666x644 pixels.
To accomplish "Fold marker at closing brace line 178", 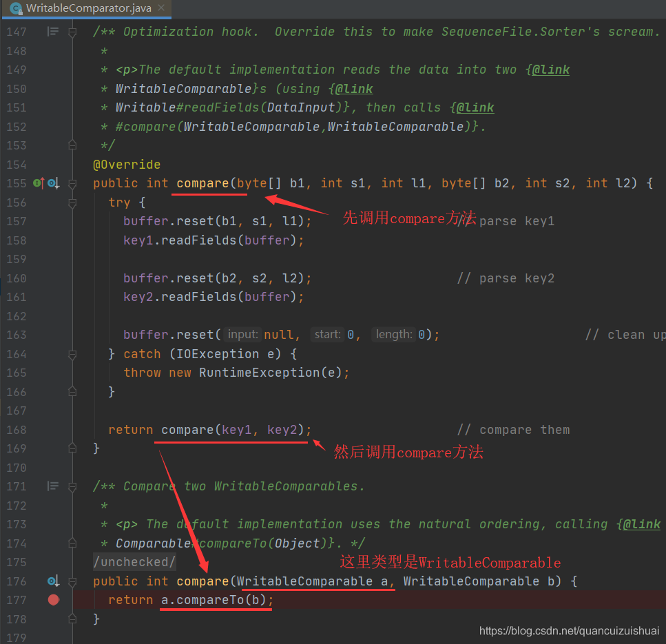I will point(72,619).
